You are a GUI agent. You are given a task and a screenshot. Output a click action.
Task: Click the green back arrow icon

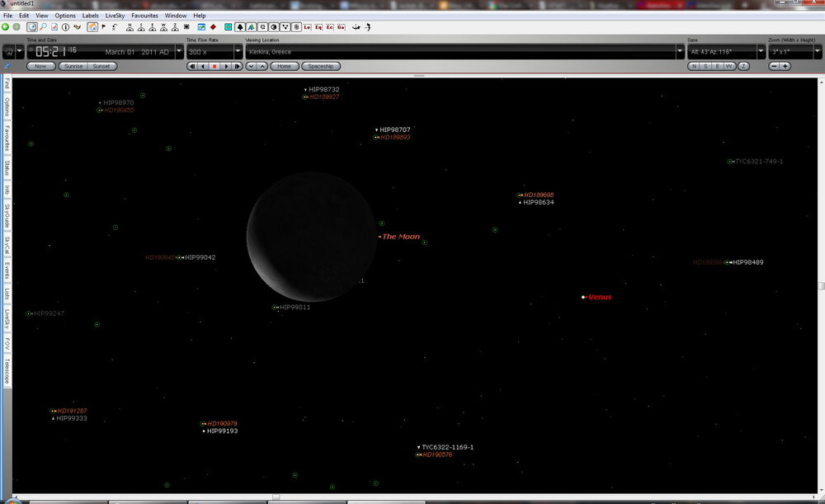6,26
